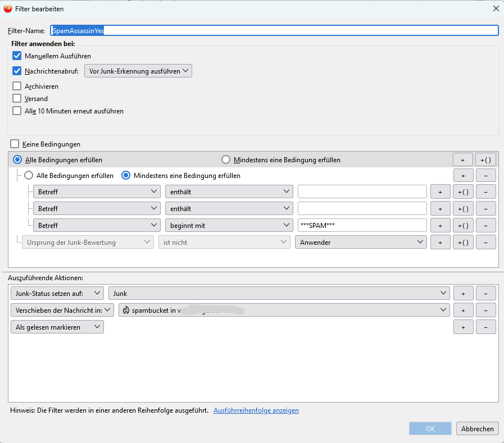Add an action after Als gelesen markieren
This screenshot has height=443, width=504.
463,327
